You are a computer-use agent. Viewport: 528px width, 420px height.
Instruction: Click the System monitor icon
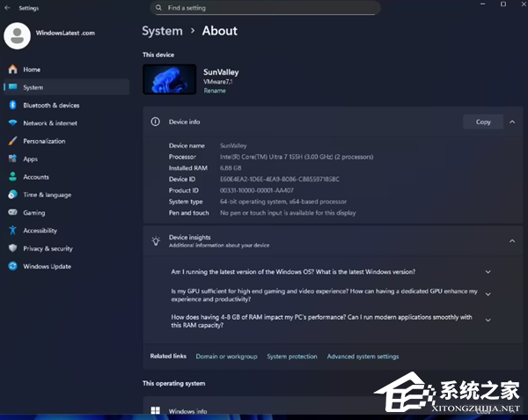pos(13,87)
